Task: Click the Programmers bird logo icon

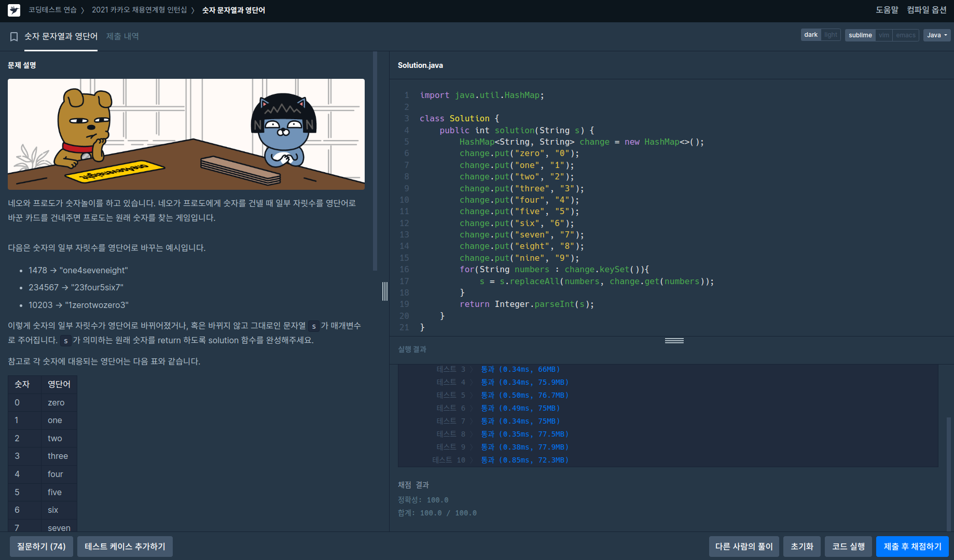Action: (14, 10)
